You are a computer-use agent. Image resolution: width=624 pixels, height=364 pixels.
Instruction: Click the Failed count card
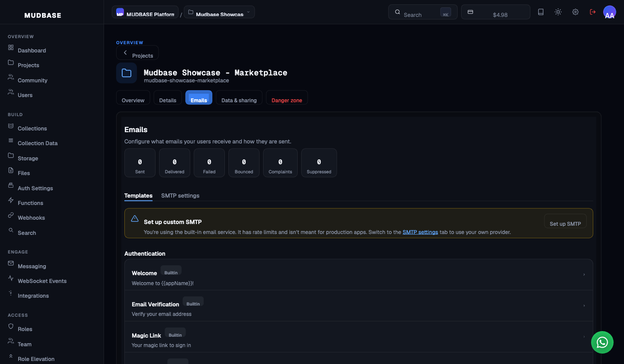209,163
